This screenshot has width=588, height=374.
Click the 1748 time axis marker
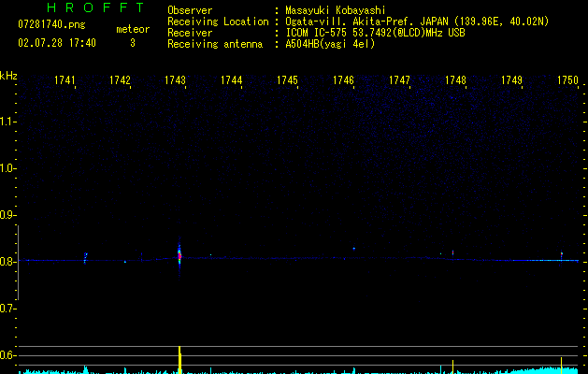[x=455, y=80]
